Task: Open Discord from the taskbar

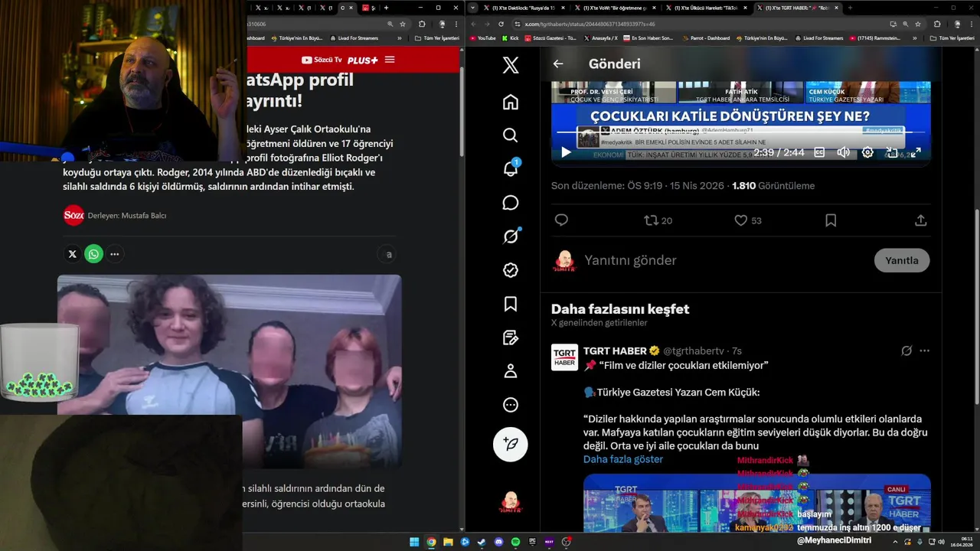Action: 498,542
